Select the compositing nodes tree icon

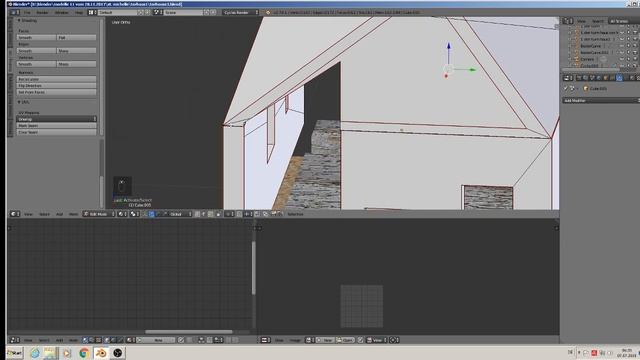92,340
